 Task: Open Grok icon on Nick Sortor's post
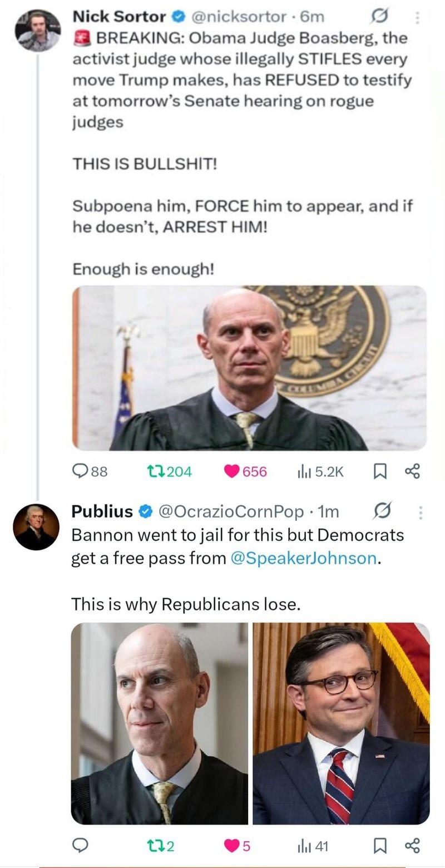pos(379,17)
